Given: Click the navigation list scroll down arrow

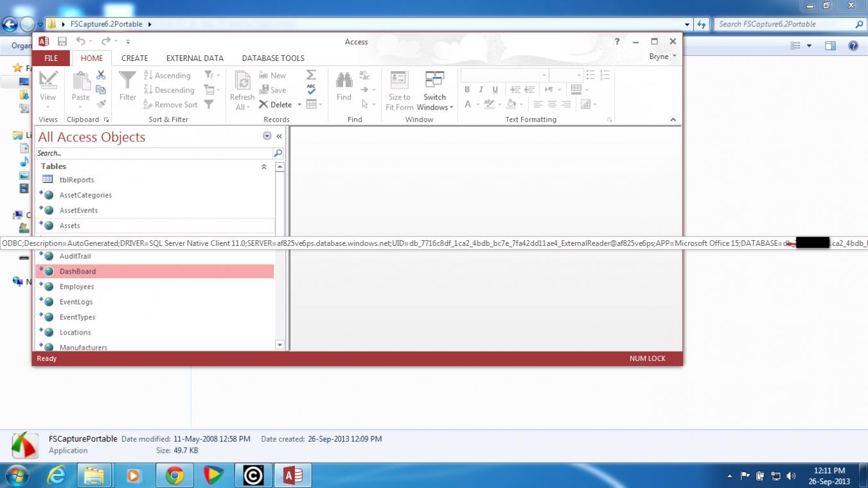Looking at the screenshot, I should coord(279,345).
